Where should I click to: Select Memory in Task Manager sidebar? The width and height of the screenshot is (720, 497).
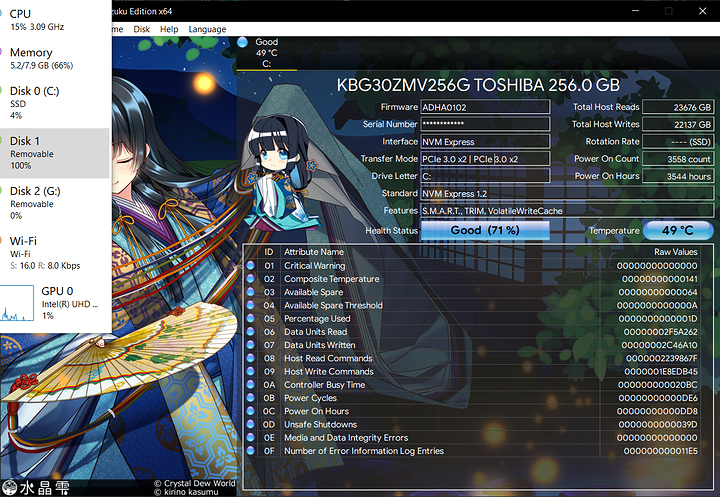coord(55,58)
